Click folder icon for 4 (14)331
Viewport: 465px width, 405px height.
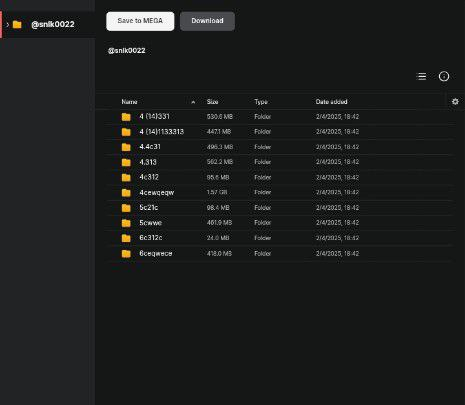point(126,117)
